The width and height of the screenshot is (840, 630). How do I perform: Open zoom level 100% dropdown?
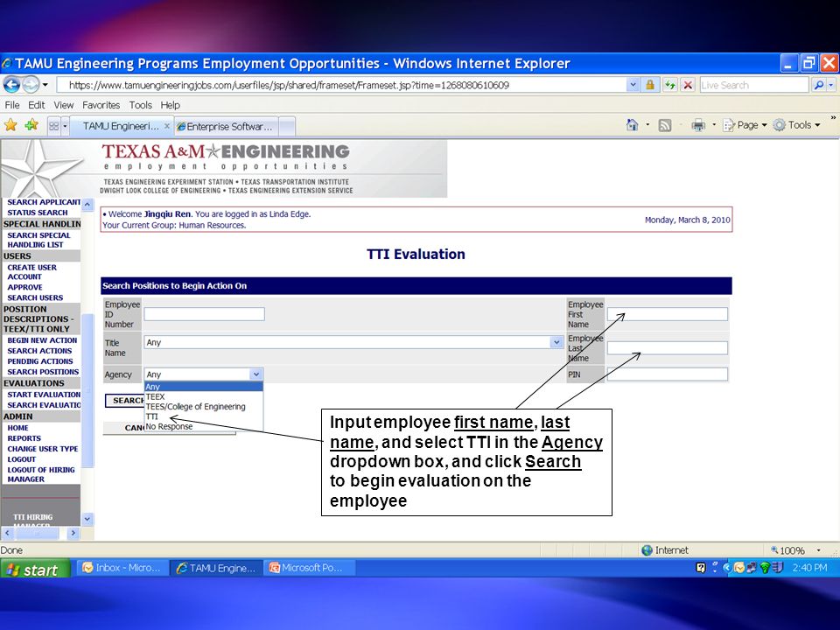(x=818, y=550)
